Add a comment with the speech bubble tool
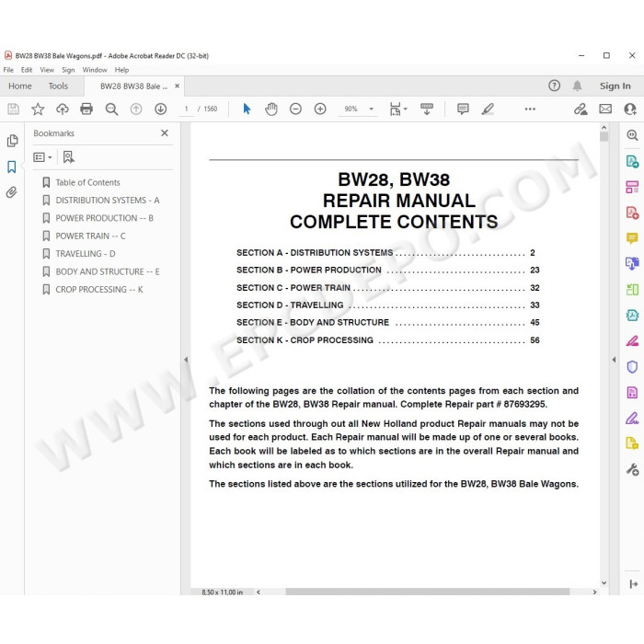This screenshot has width=644, height=644. 463,109
